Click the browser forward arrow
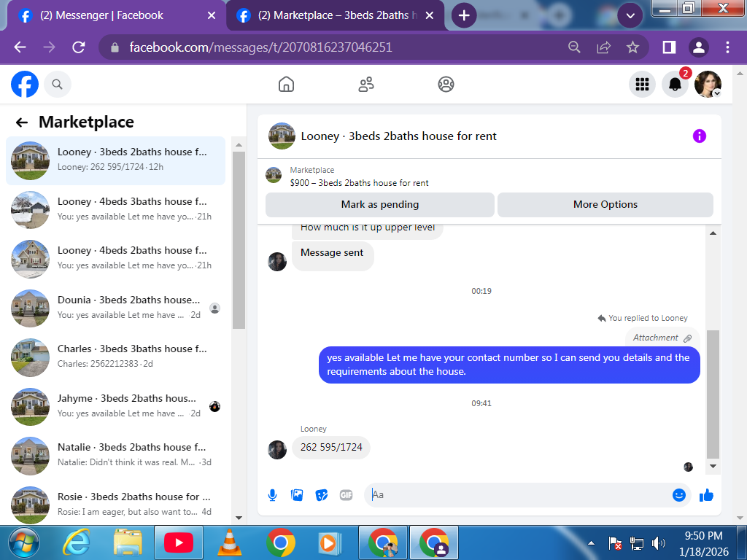 click(x=49, y=47)
